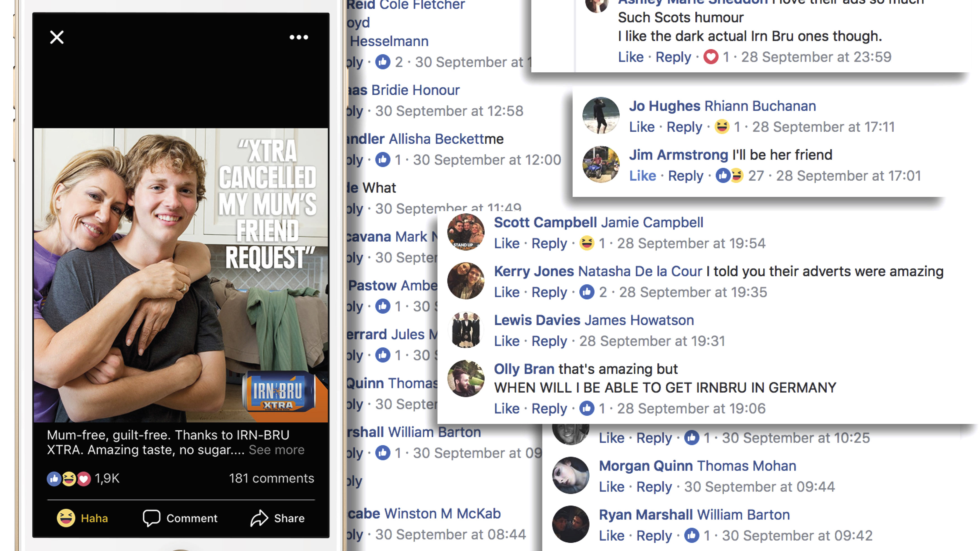This screenshot has width=980, height=551.
Task: Open Jim Armstrong's profile name link
Action: click(x=678, y=155)
